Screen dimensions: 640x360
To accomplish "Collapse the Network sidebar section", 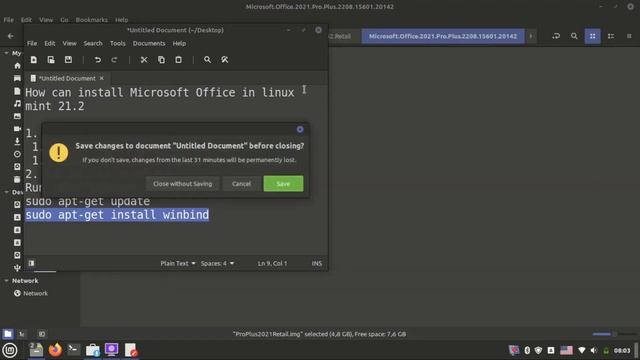I will (6, 281).
